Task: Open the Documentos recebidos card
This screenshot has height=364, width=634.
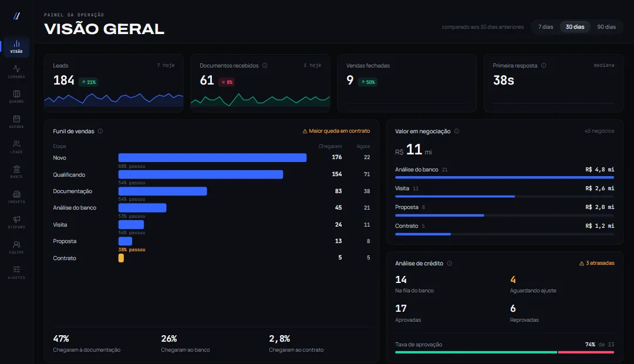Action: point(261,83)
